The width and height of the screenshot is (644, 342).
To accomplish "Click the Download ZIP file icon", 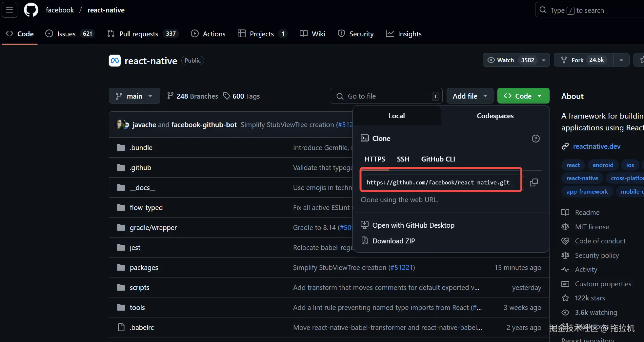I will [364, 241].
